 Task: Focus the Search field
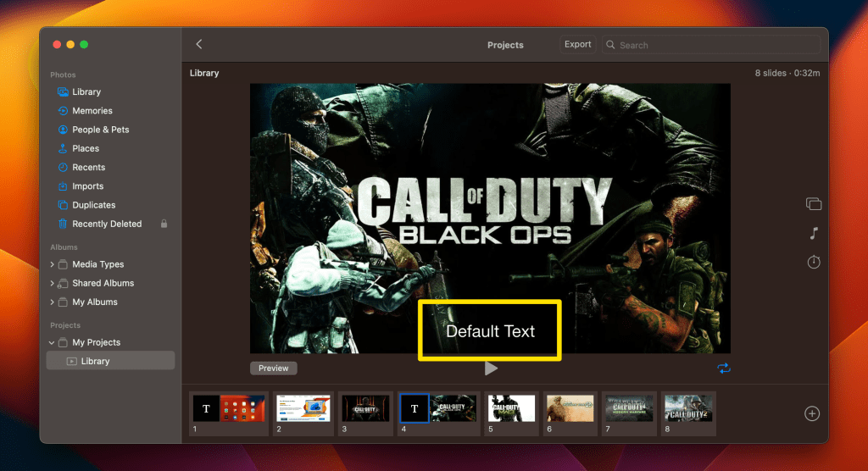point(711,45)
